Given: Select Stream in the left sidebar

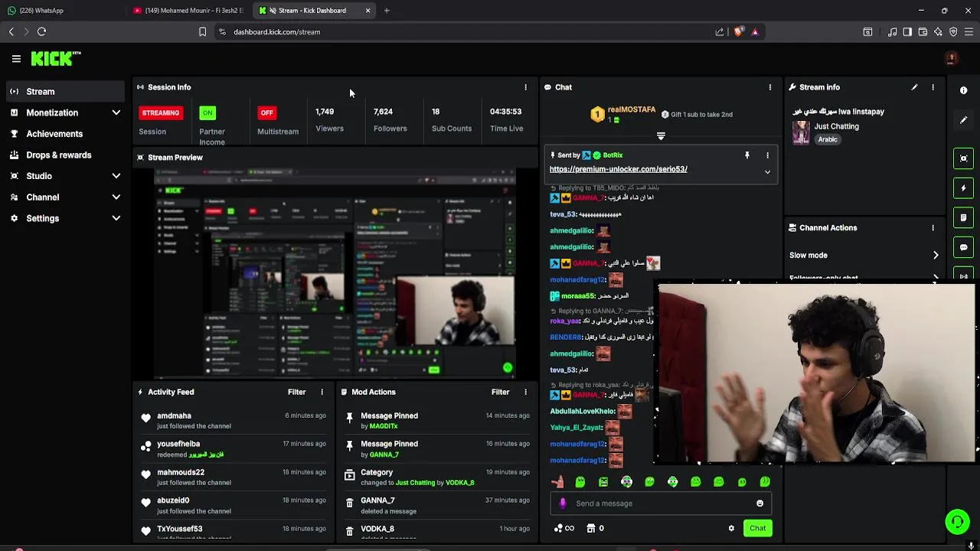Looking at the screenshot, I should pos(64,92).
